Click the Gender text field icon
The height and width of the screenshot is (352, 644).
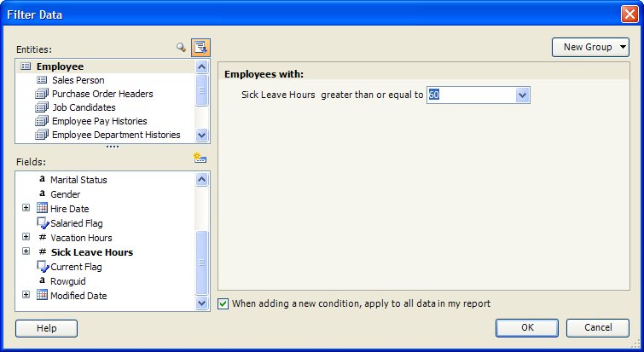click(x=42, y=193)
